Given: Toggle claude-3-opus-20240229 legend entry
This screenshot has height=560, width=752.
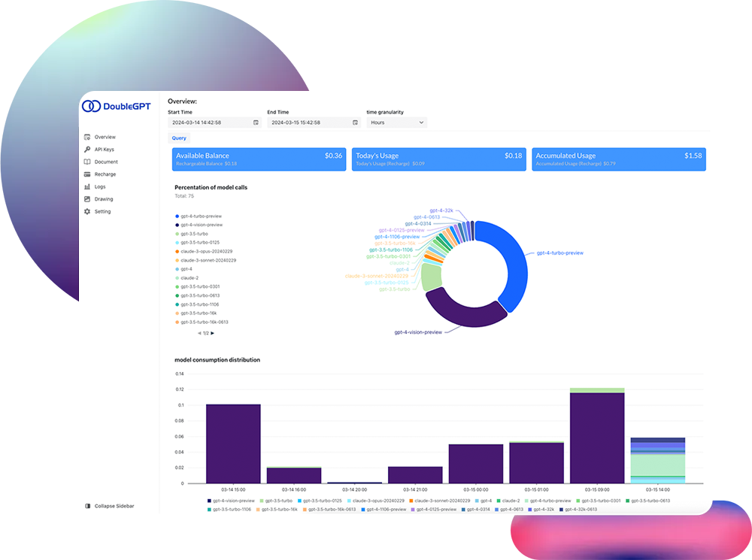Looking at the screenshot, I should point(207,252).
